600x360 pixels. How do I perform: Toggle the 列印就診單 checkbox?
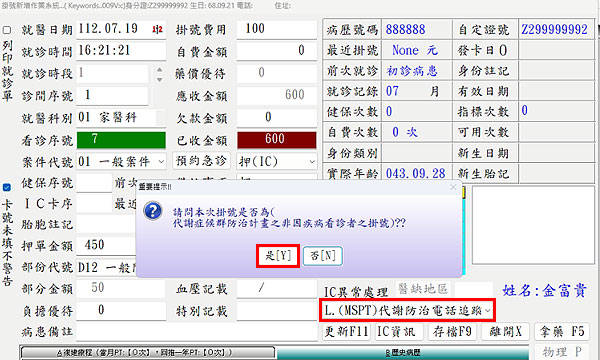click(x=7, y=30)
